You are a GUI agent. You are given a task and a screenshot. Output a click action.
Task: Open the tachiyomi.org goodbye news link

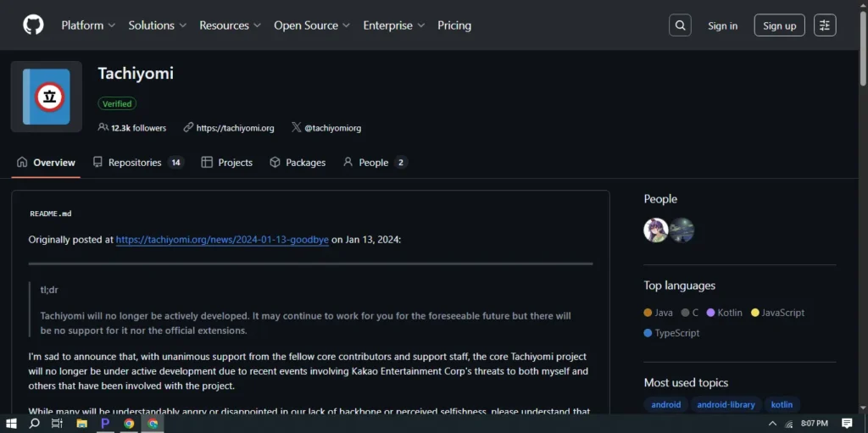[222, 240]
